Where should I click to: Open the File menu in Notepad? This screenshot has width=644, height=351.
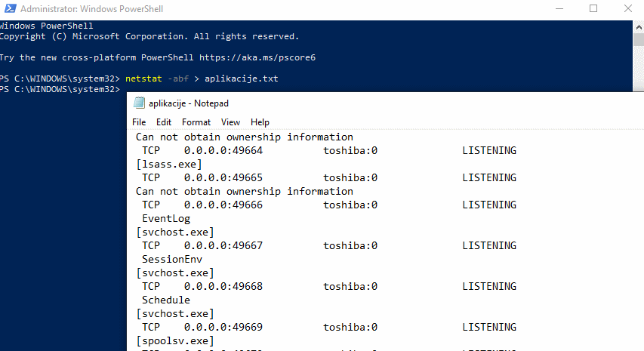point(139,122)
